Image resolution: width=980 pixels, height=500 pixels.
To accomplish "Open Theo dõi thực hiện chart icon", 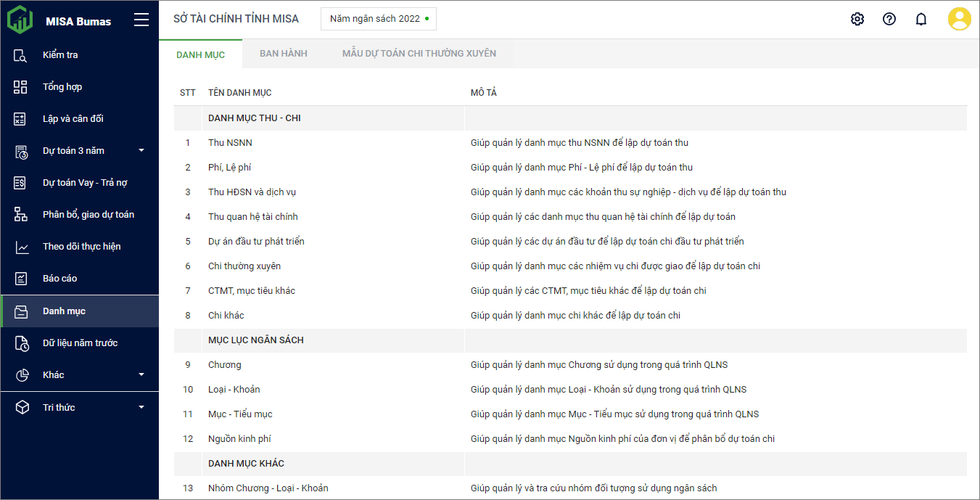I will (21, 247).
